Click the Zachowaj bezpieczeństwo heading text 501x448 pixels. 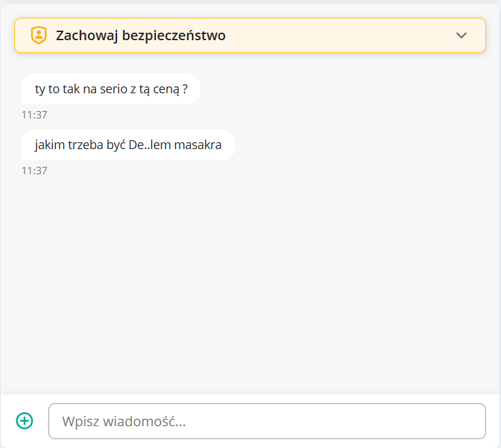140,35
